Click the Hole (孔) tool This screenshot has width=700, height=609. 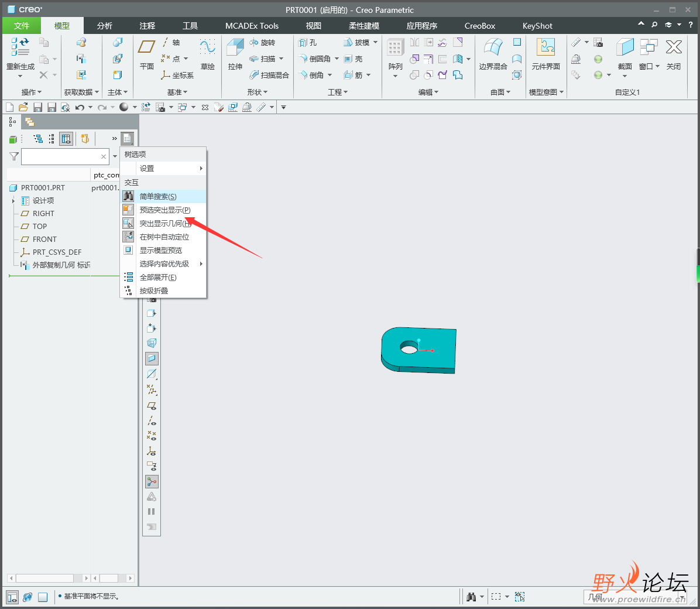coord(308,42)
